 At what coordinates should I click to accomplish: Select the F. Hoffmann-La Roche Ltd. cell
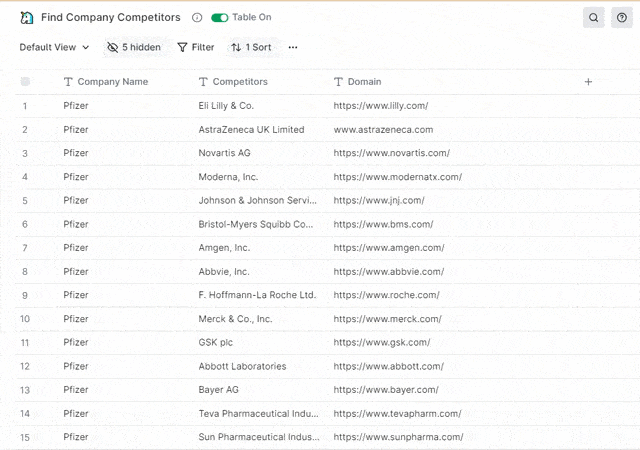click(257, 295)
